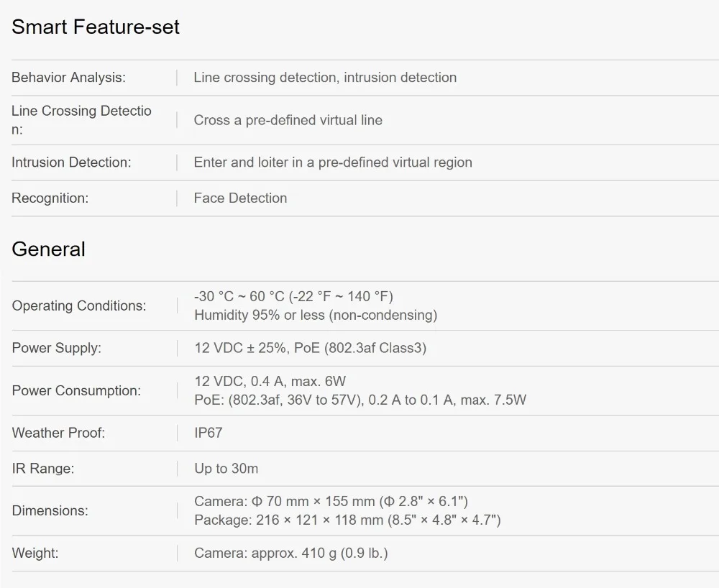The width and height of the screenshot is (719, 588).
Task: Click the Intrusion Detection label
Action: (x=71, y=162)
